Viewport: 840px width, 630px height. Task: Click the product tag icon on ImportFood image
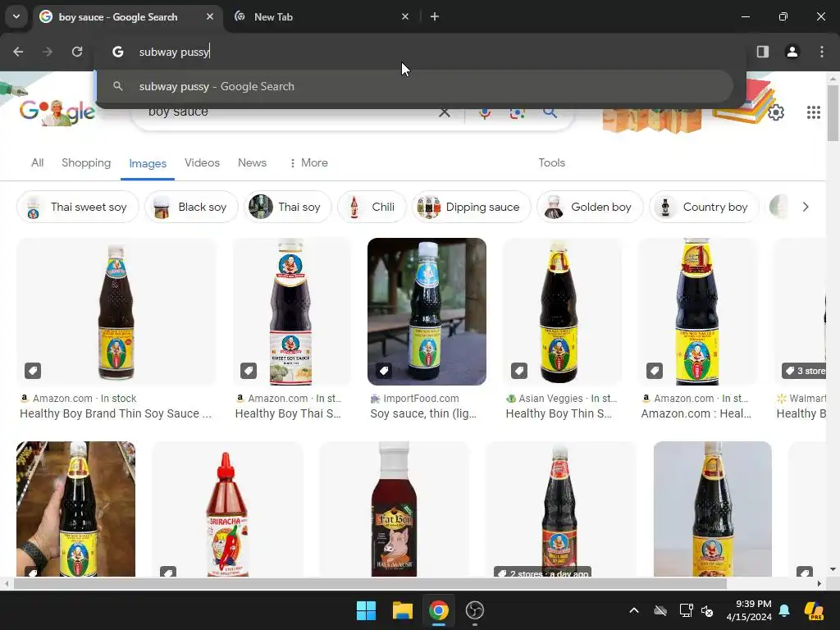click(384, 370)
